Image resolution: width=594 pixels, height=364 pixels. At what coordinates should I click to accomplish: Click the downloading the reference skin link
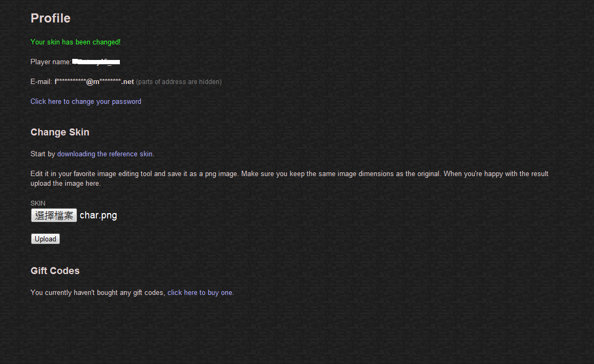[105, 154]
